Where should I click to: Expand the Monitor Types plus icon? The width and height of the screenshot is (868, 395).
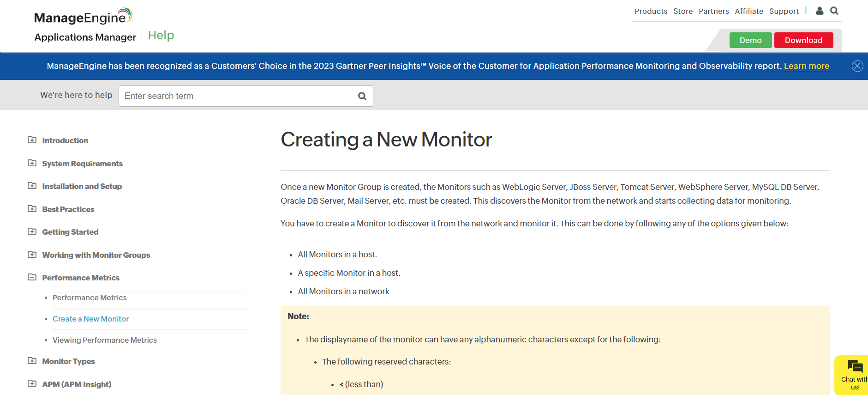point(32,361)
